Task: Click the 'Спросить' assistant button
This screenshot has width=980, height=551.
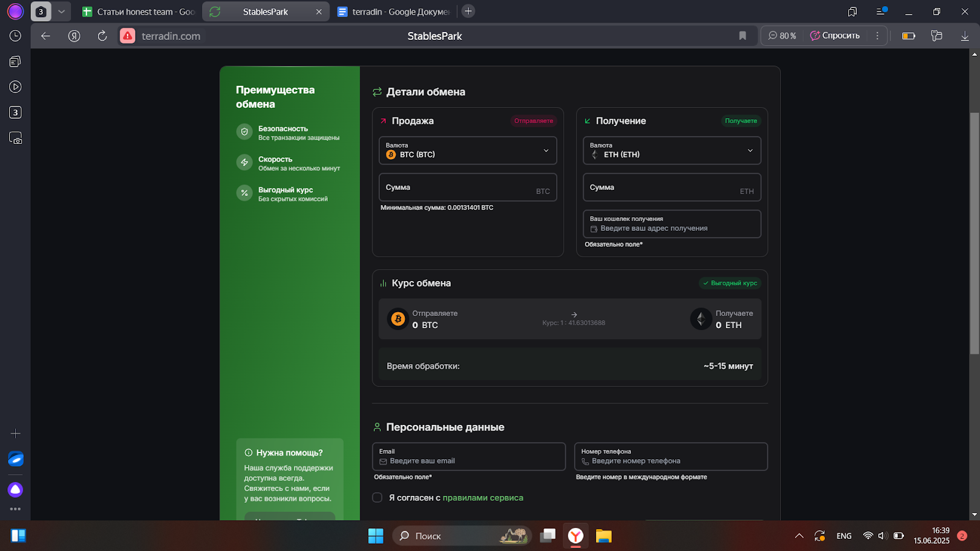Action: click(x=835, y=36)
